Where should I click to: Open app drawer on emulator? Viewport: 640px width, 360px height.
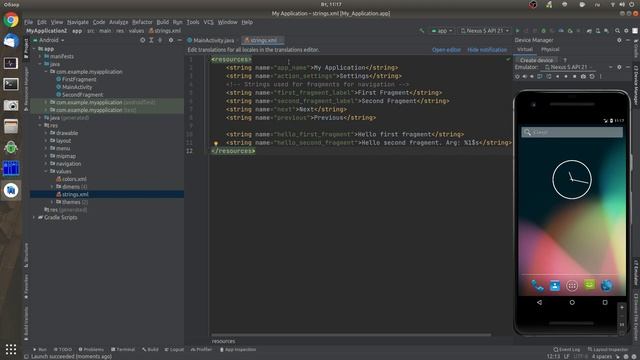point(572,286)
